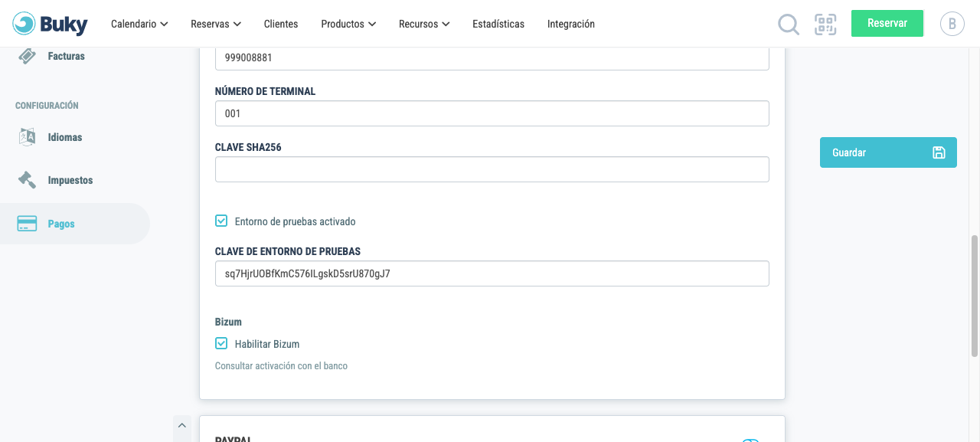Open the QR code scanner icon
The width and height of the screenshot is (980, 442).
click(x=825, y=25)
